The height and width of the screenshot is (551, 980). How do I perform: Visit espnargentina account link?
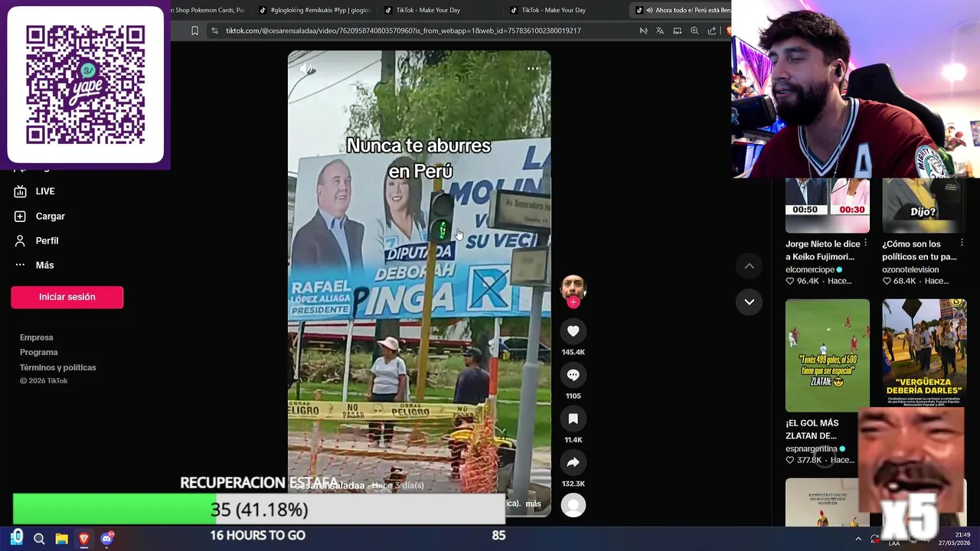pos(812,449)
